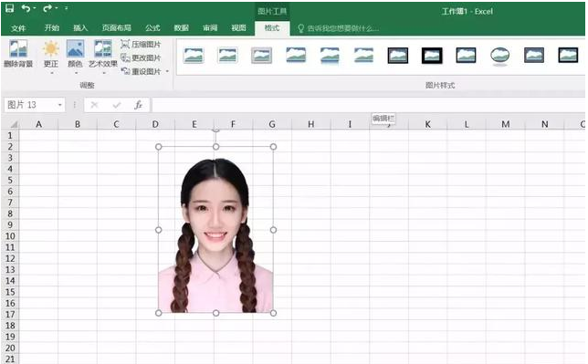Click 更改图片 change picture button
This screenshot has width=588, height=364.
coord(141,57)
